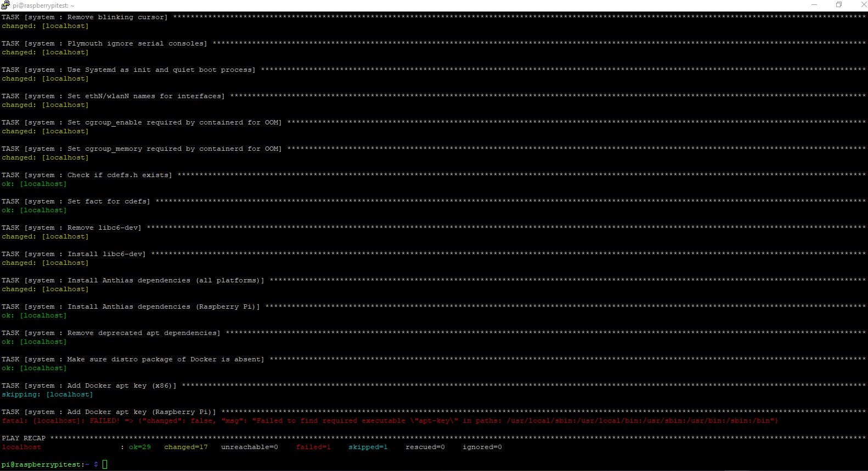
Task: Select the 'Plymouth ignore serial consoles' task line
Action: 433,43
